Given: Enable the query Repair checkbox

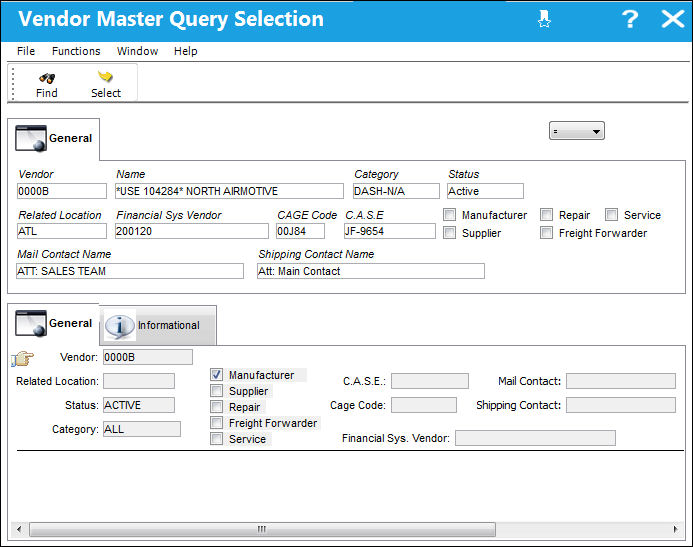Looking at the screenshot, I should [217, 406].
